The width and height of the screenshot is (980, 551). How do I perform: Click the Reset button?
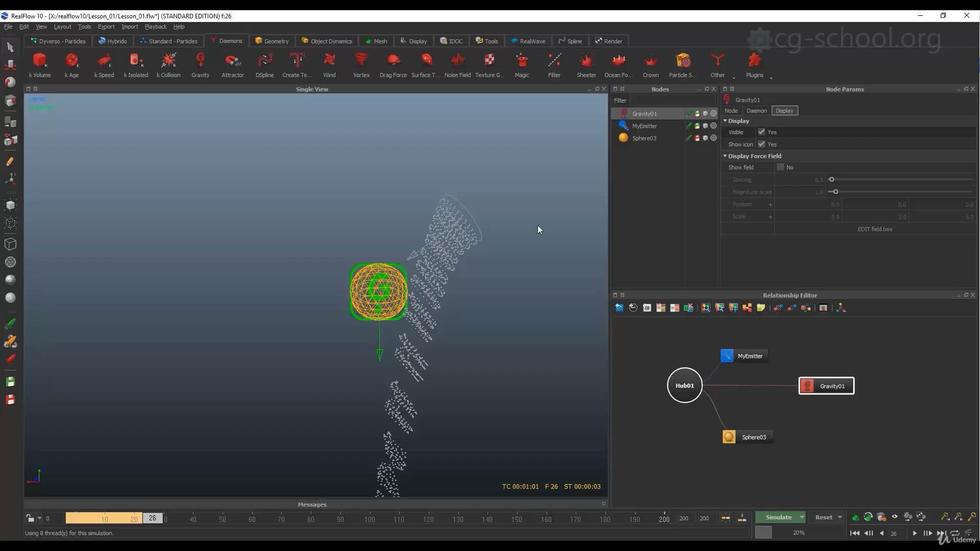pos(823,517)
